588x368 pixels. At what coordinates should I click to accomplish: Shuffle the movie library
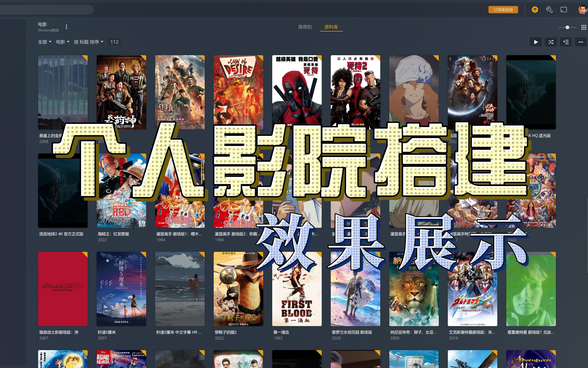[551, 42]
